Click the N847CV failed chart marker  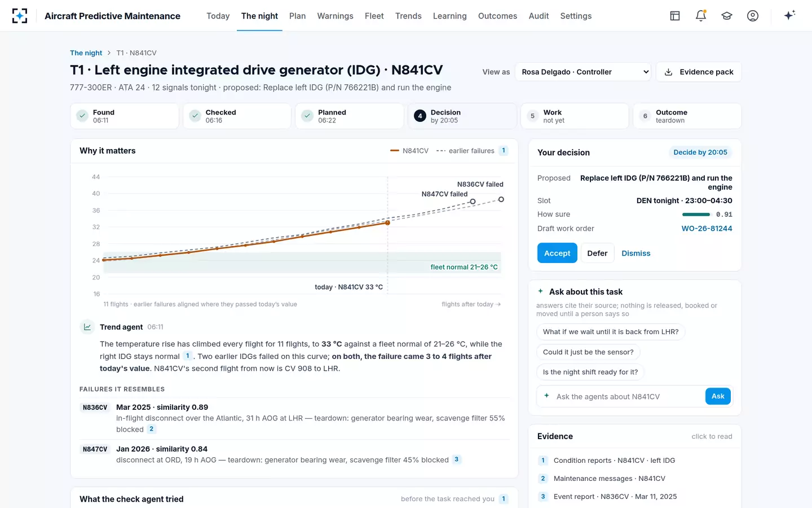coord(473,202)
